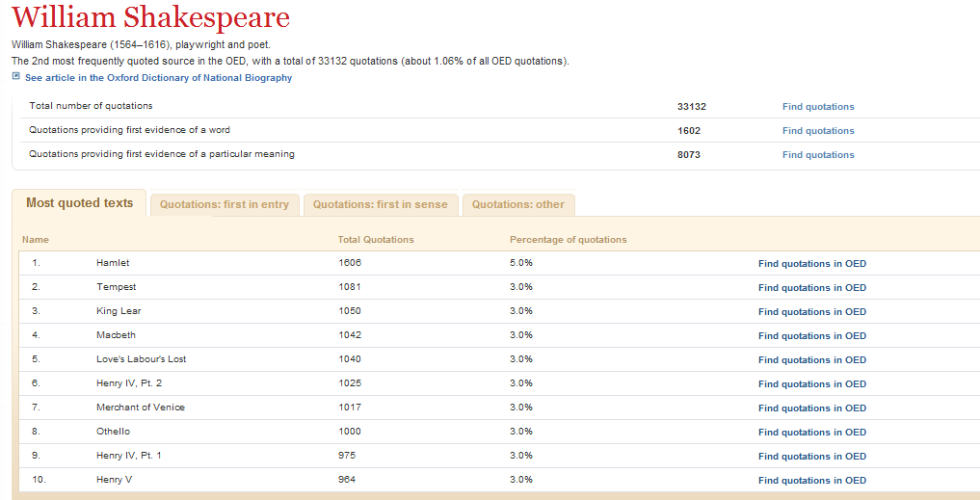Select the Henry V title in the list
This screenshot has width=980, height=500.
(114, 480)
